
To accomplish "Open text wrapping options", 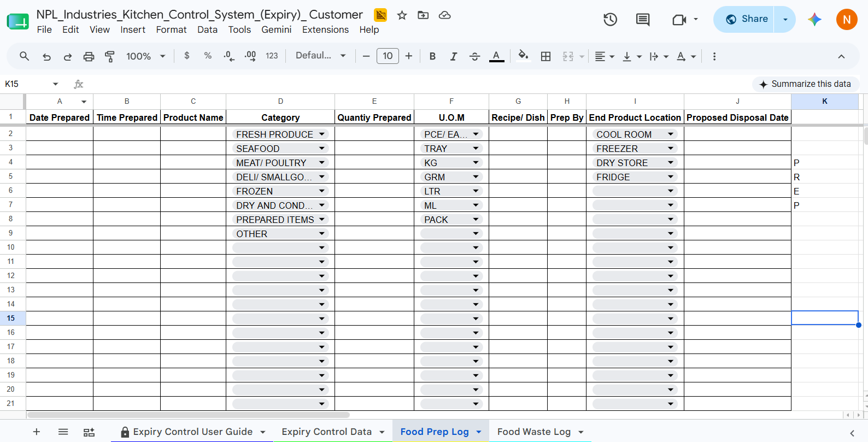I will (659, 56).
